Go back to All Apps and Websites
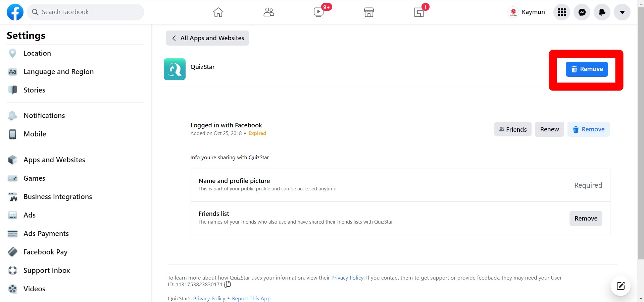This screenshot has height=302, width=644. pos(207,38)
